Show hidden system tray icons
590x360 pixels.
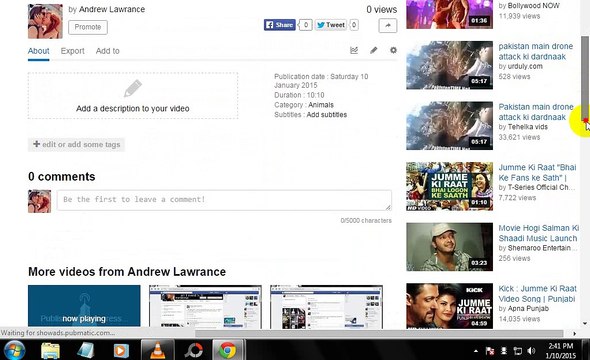(476, 351)
